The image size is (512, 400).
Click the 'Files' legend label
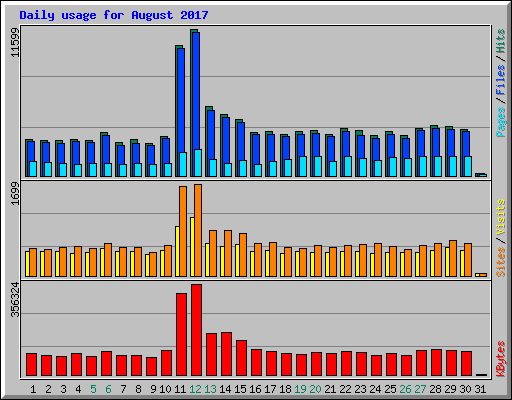coord(501,80)
